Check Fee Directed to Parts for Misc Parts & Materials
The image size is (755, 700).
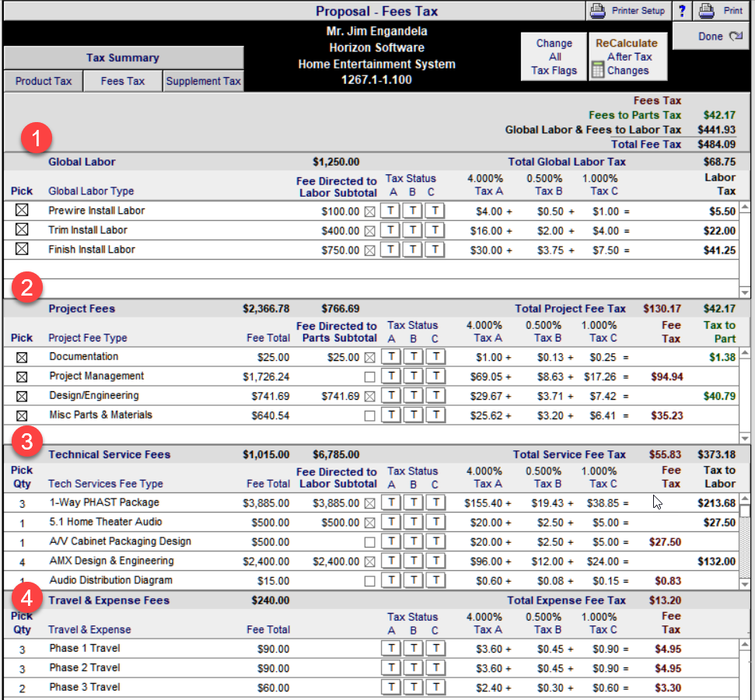click(370, 416)
